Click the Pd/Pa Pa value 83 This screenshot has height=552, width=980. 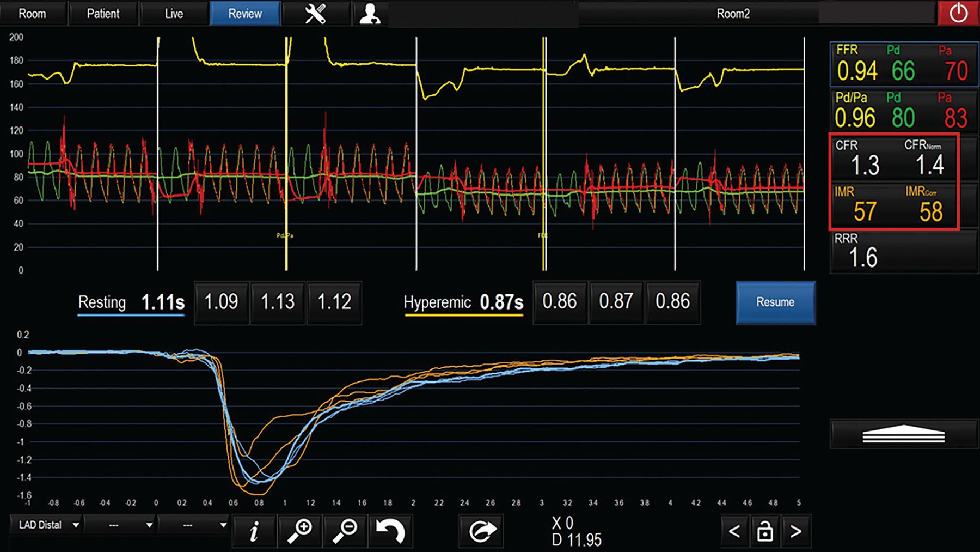[x=956, y=118]
